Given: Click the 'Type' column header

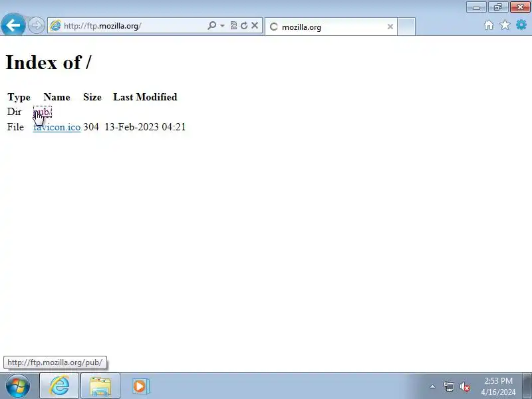Looking at the screenshot, I should (x=19, y=97).
